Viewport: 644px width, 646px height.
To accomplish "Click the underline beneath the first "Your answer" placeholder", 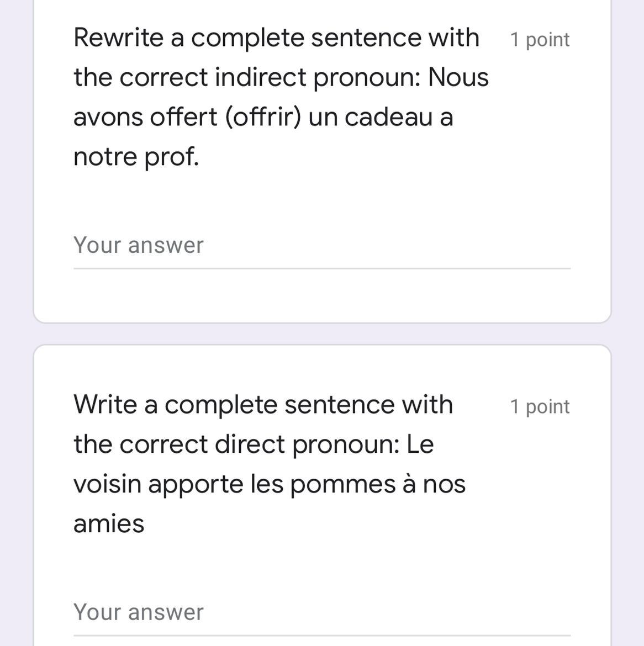I will pos(322,269).
